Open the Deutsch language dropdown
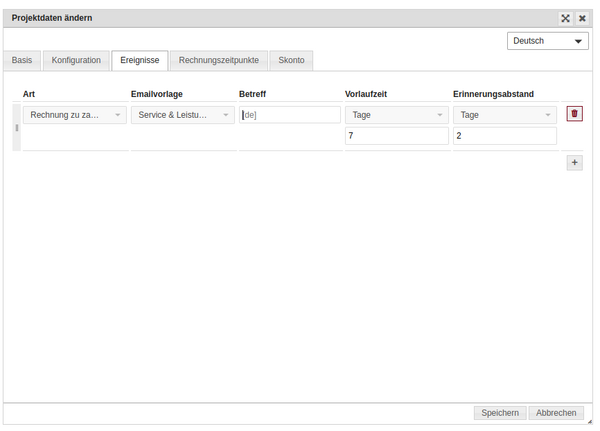 pyautogui.click(x=548, y=41)
